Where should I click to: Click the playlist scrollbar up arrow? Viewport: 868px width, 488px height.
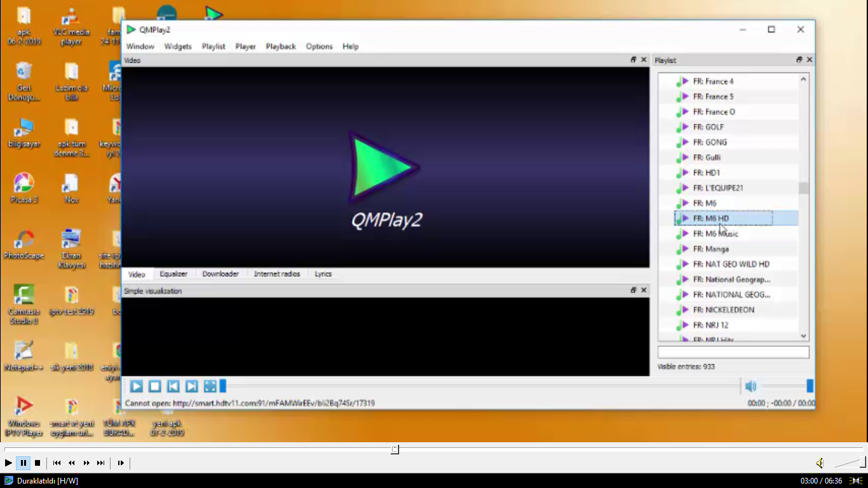point(803,79)
